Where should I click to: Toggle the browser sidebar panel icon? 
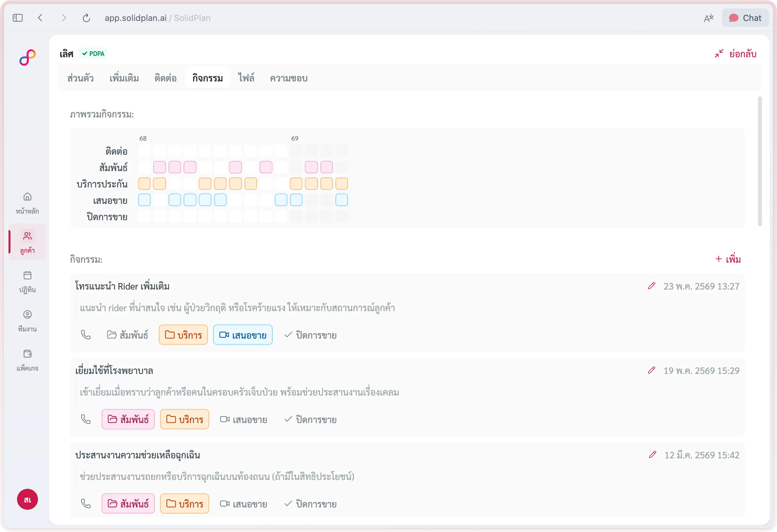18,18
